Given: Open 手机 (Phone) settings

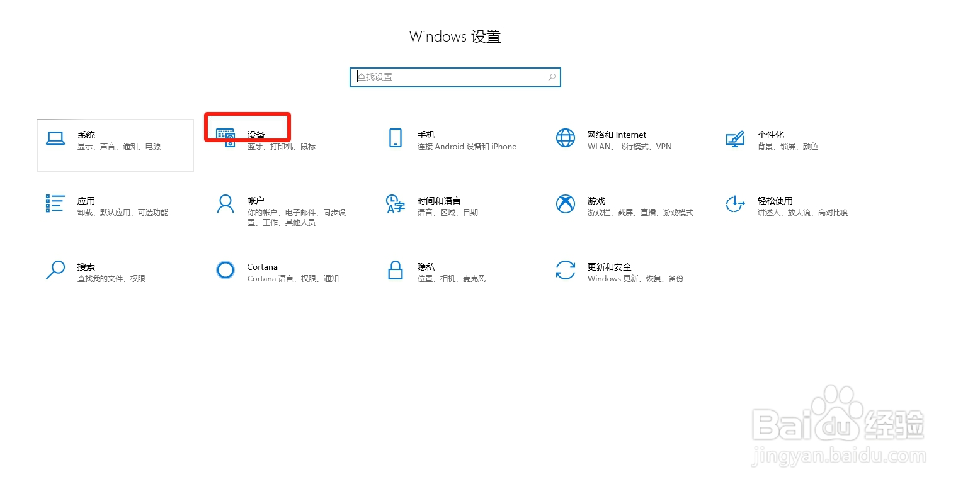Looking at the screenshot, I should click(x=441, y=140).
